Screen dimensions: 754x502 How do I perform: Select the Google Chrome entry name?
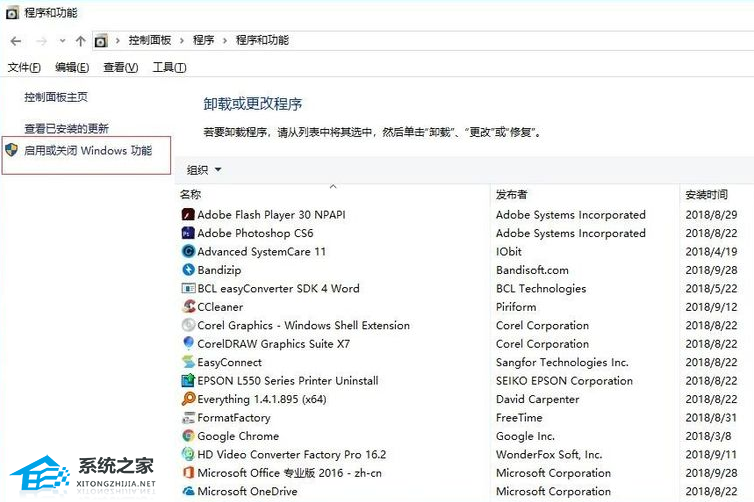pos(238,436)
